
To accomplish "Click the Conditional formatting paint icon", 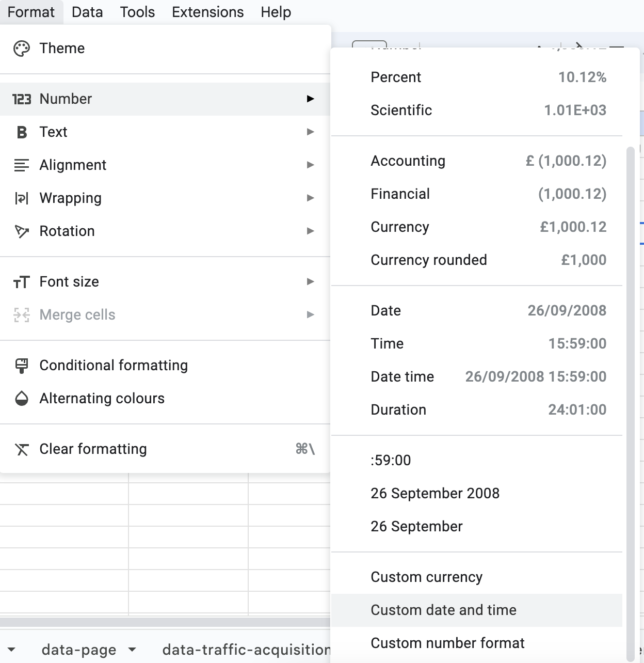I will coord(22,366).
